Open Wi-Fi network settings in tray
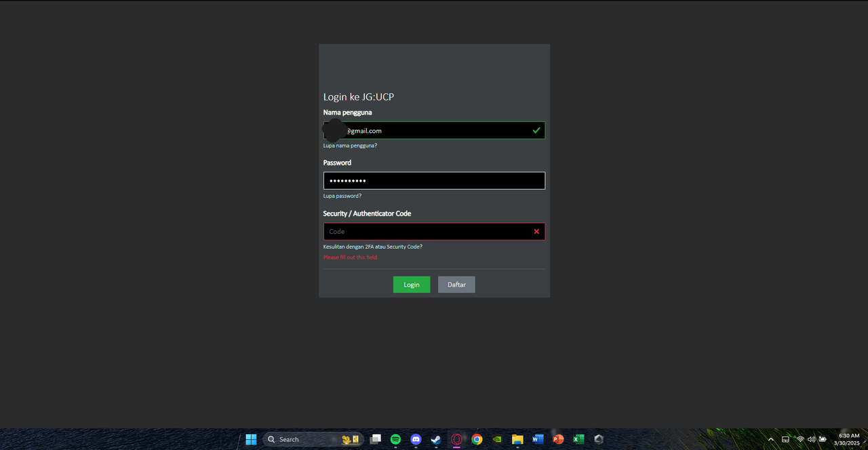 click(x=800, y=439)
